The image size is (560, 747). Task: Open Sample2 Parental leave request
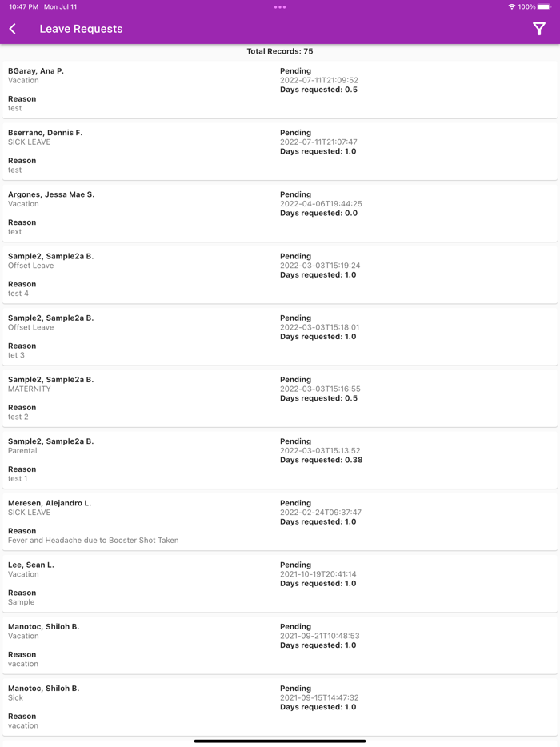(280, 460)
